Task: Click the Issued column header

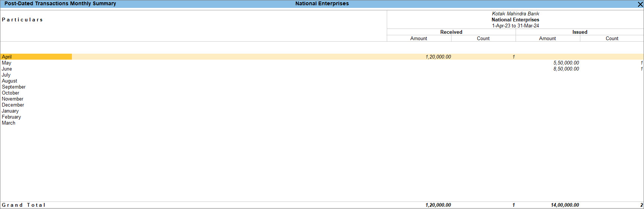Action: point(580,32)
